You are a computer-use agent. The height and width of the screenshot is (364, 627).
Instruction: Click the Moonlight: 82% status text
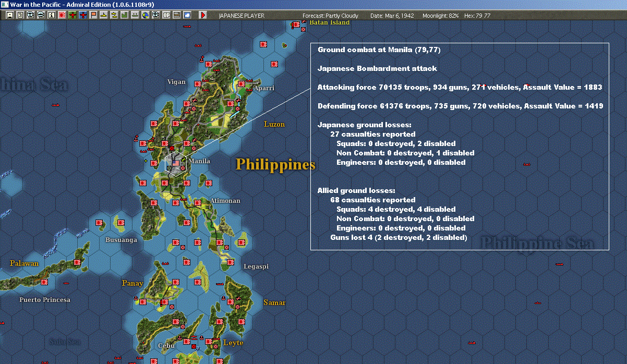pos(441,16)
